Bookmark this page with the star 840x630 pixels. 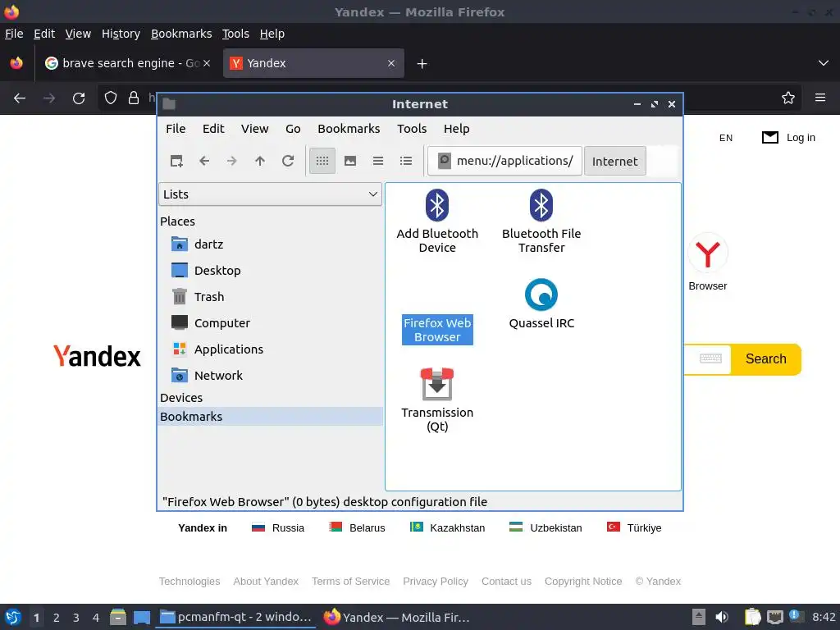coord(788,98)
